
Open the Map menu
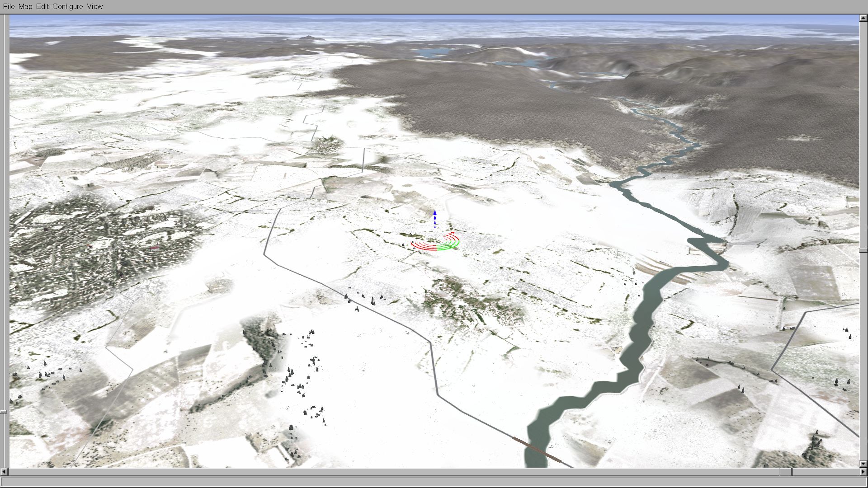25,6
